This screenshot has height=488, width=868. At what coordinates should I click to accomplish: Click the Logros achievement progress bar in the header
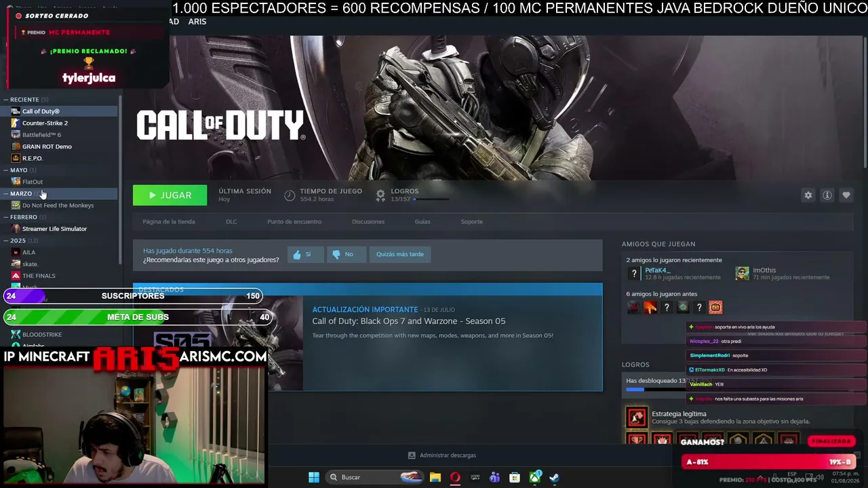(431, 199)
